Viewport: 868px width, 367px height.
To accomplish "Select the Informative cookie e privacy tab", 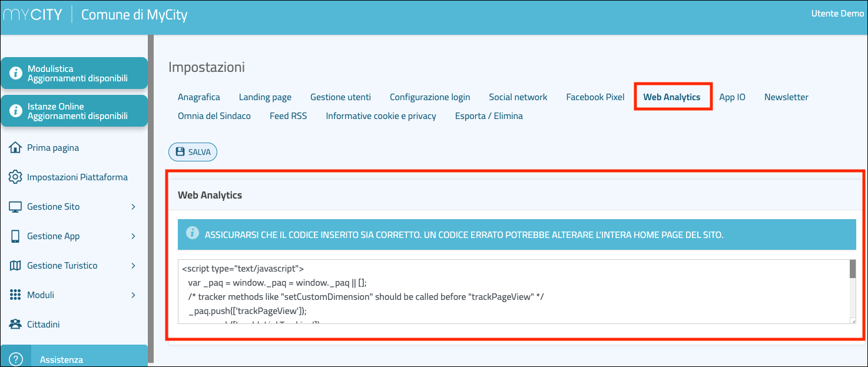I will pyautogui.click(x=380, y=116).
